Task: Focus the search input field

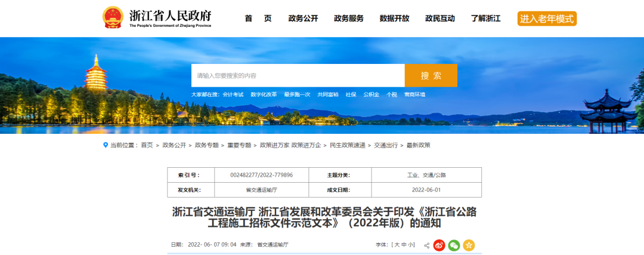Action: 298,75
